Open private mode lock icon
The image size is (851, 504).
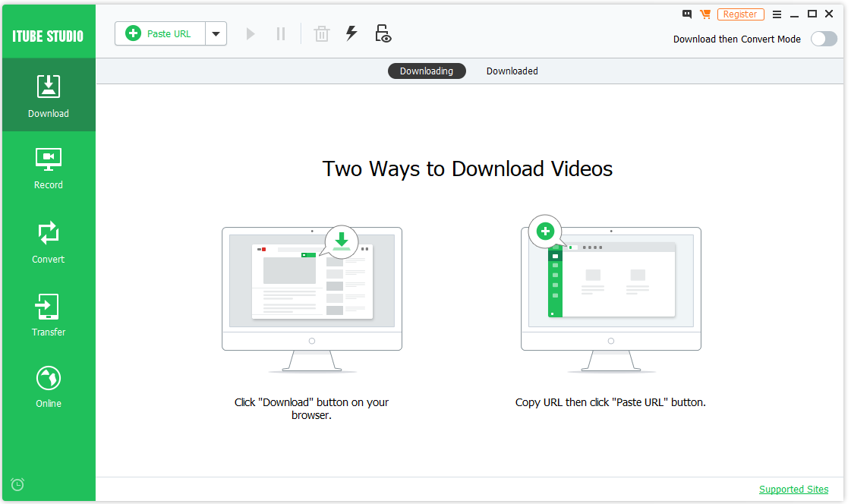[383, 33]
